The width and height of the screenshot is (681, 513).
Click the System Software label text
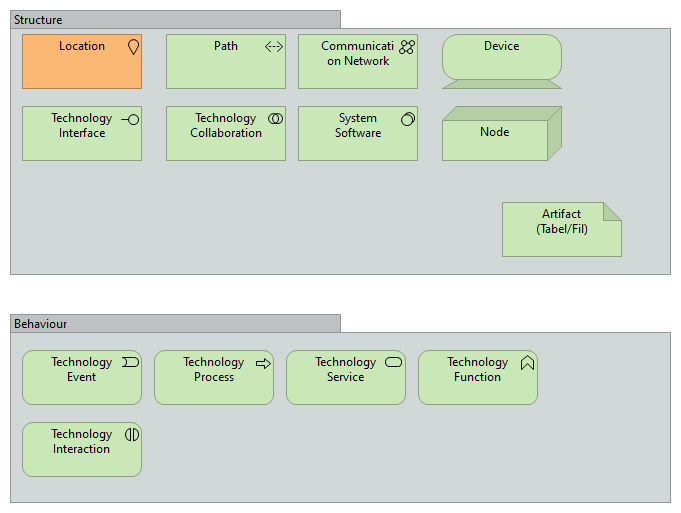click(x=357, y=126)
